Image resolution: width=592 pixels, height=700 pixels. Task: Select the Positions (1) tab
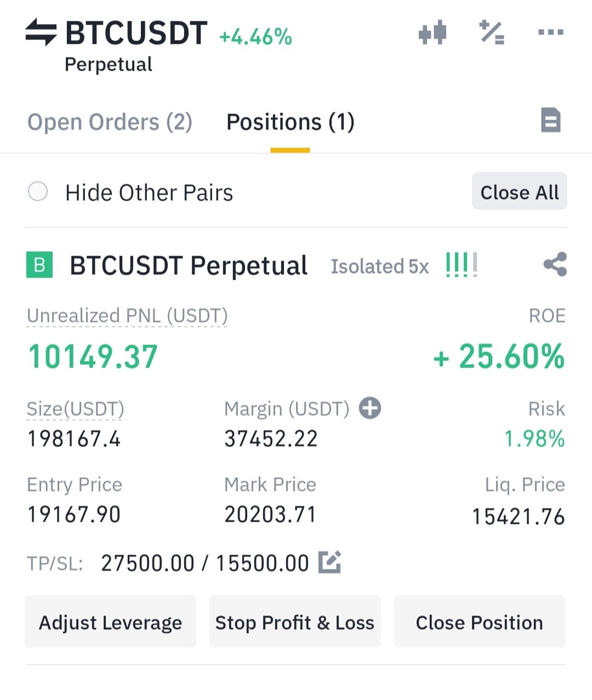click(291, 122)
